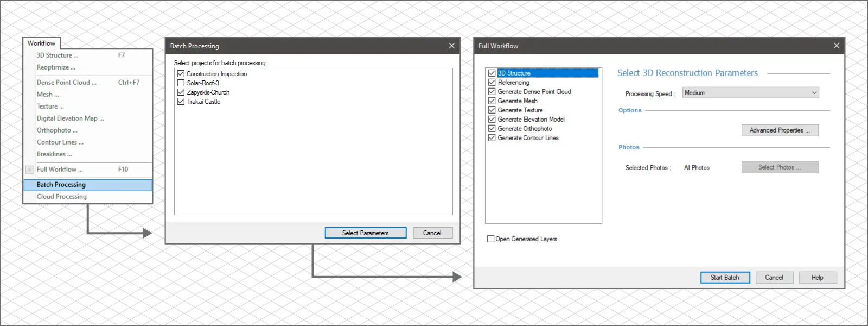Close the Batch Processing dialog
Image resolution: width=868 pixels, height=326 pixels.
[451, 46]
